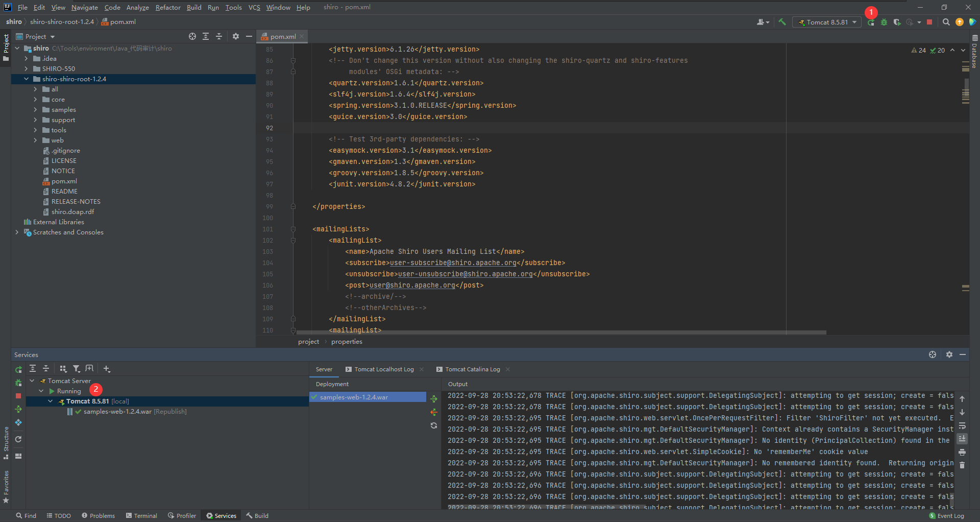This screenshot has height=522, width=980.
Task: Expand the samples folder
Action: (x=35, y=110)
